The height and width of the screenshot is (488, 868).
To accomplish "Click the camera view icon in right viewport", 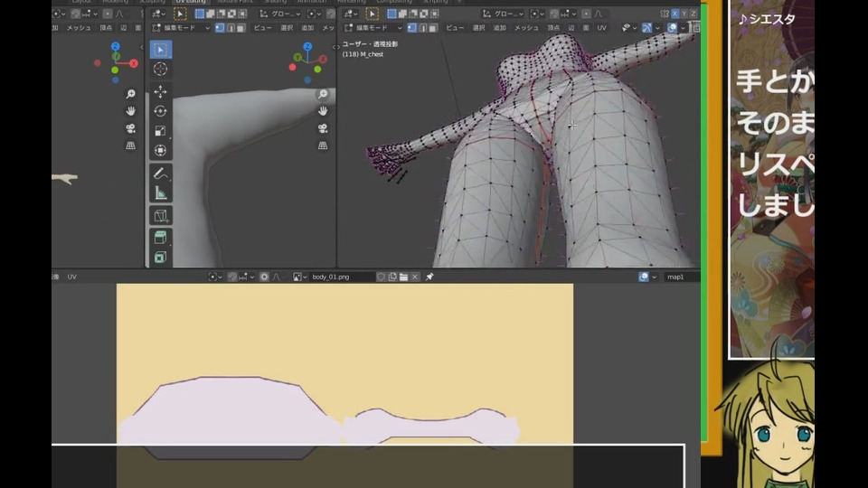I will 323,127.
